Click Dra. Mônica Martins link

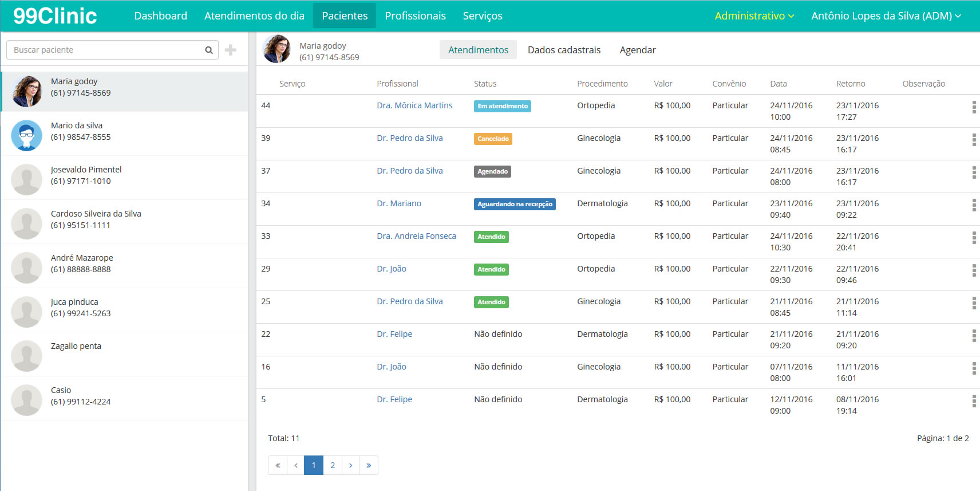coord(414,105)
